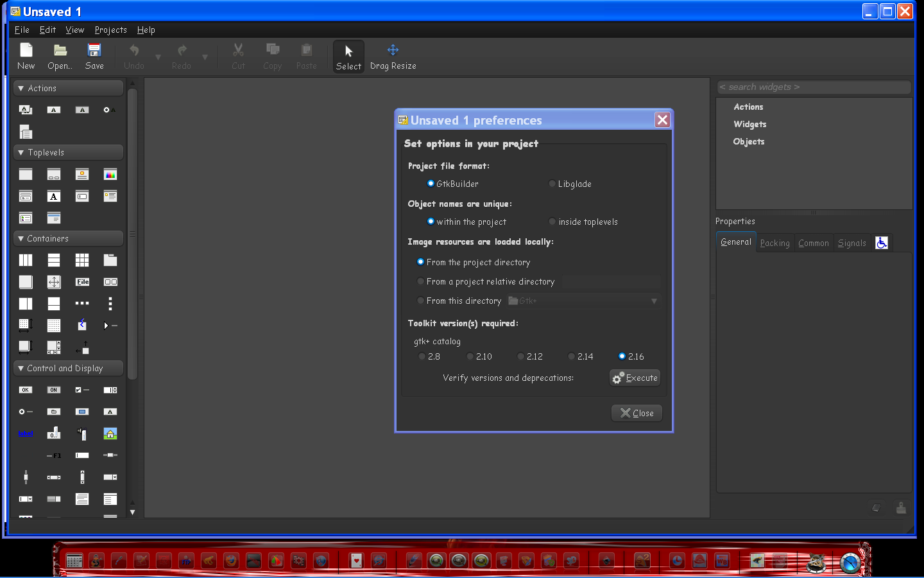Click Execute to verify versions
The image size is (924, 578).
[x=635, y=378]
